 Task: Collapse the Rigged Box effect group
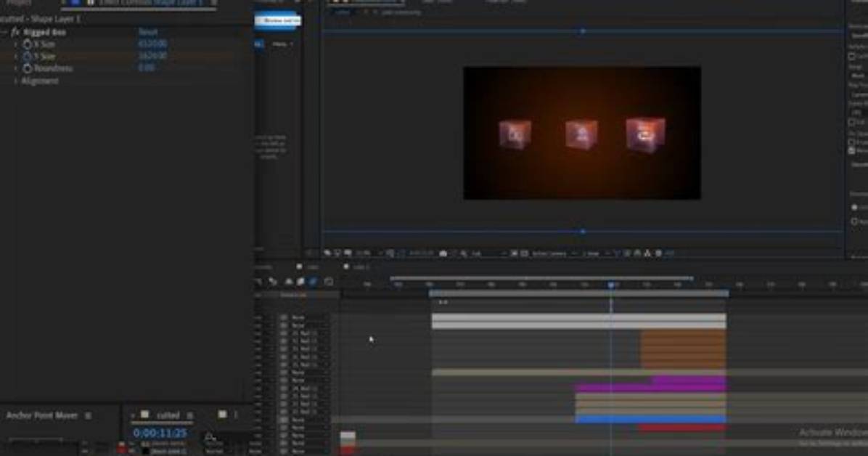click(4, 33)
